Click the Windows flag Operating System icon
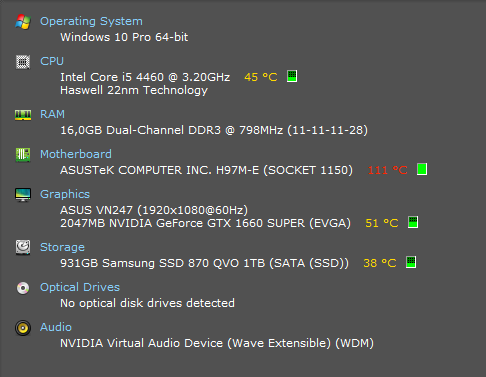Image resolution: width=486 pixels, height=377 pixels. pyautogui.click(x=23, y=22)
